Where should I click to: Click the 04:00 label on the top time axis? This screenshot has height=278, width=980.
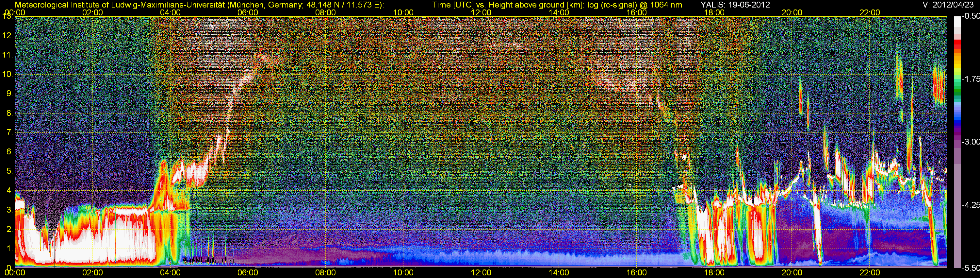point(170,12)
